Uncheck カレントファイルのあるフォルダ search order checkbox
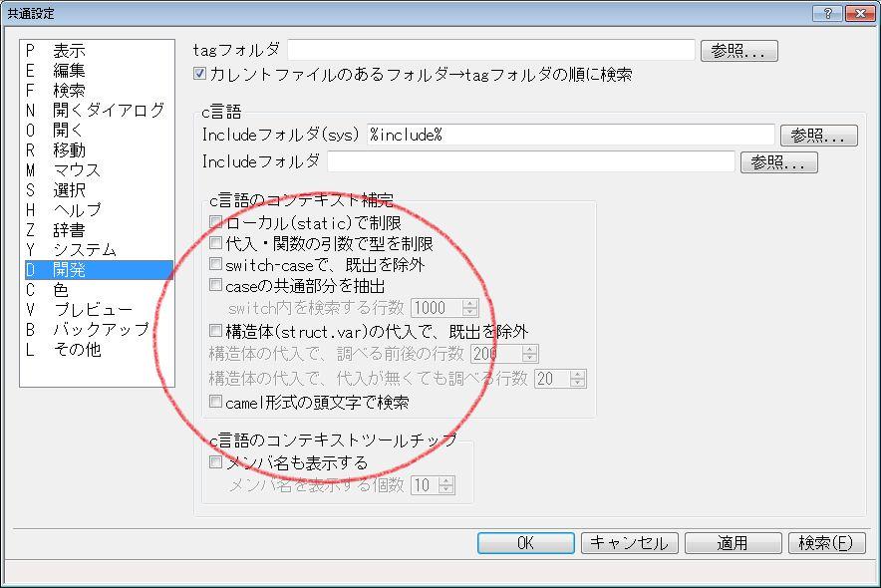881x588 pixels. pyautogui.click(x=200, y=75)
